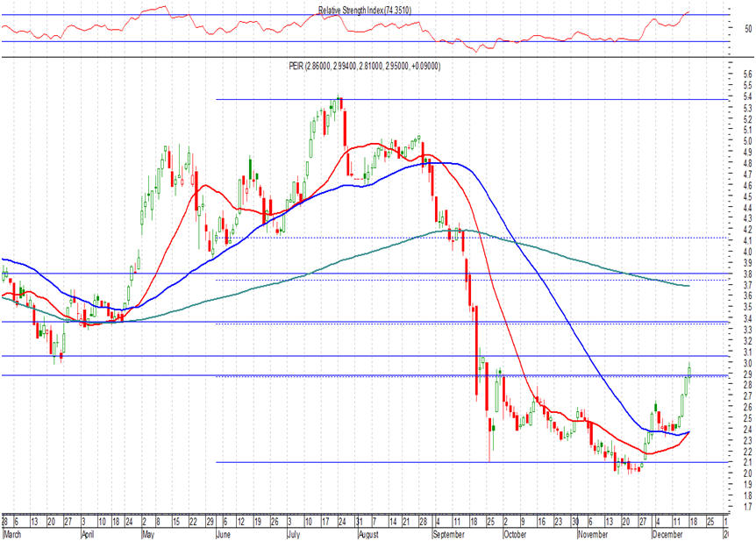Click the 5.0 price axis label
Screen dimensions: 756x541
click(x=723, y=141)
